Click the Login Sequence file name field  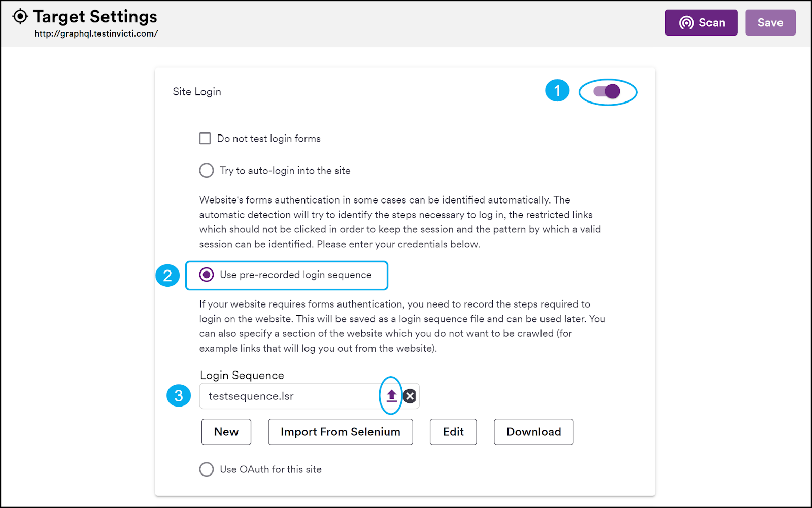[289, 396]
